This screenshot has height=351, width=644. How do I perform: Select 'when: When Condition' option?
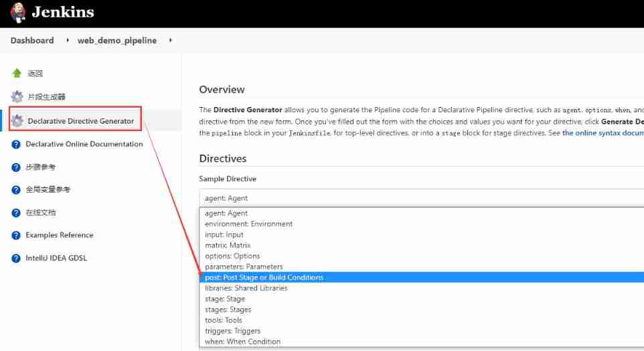point(422,342)
